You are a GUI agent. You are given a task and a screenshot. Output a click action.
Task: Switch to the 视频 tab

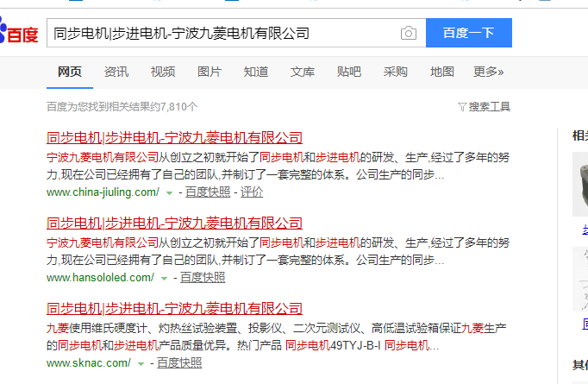163,72
